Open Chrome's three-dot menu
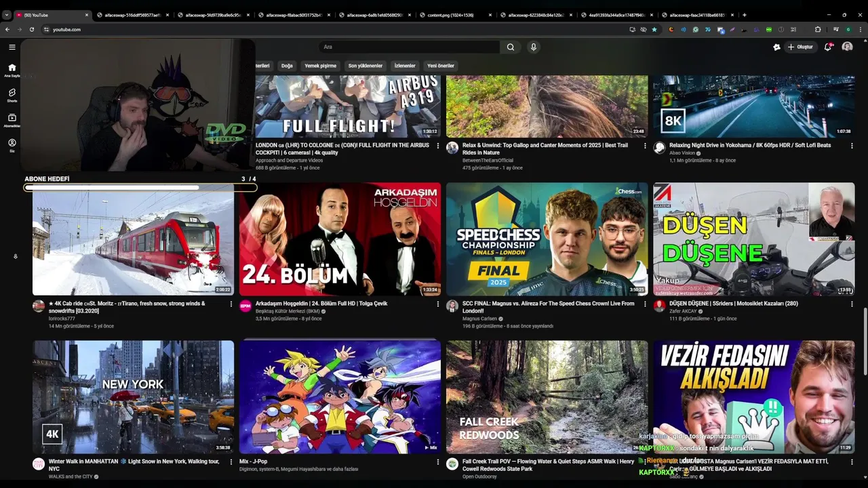Screen dimensions: 868x488 tap(860, 29)
